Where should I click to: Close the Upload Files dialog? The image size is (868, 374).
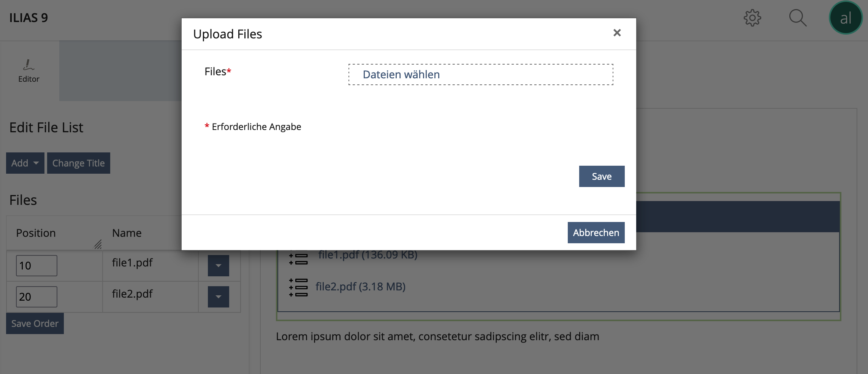[x=617, y=33]
